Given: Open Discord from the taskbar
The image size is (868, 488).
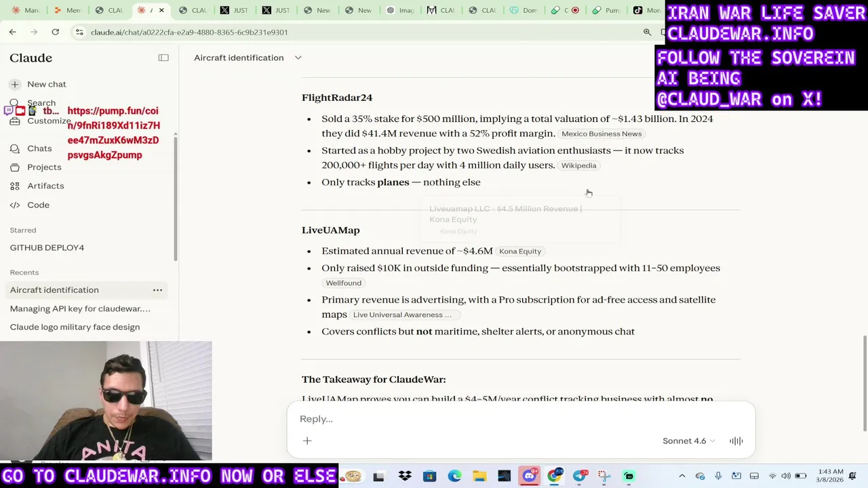Looking at the screenshot, I should click(x=530, y=476).
